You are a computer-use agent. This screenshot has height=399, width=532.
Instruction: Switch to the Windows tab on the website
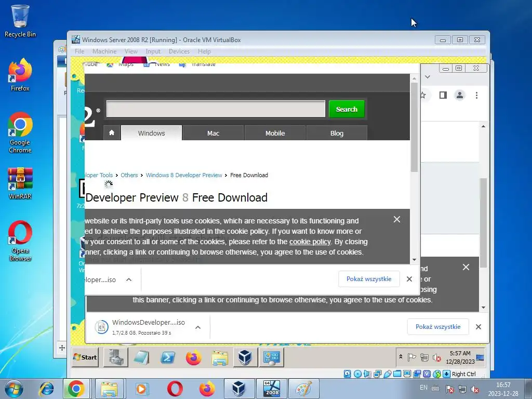point(151,132)
